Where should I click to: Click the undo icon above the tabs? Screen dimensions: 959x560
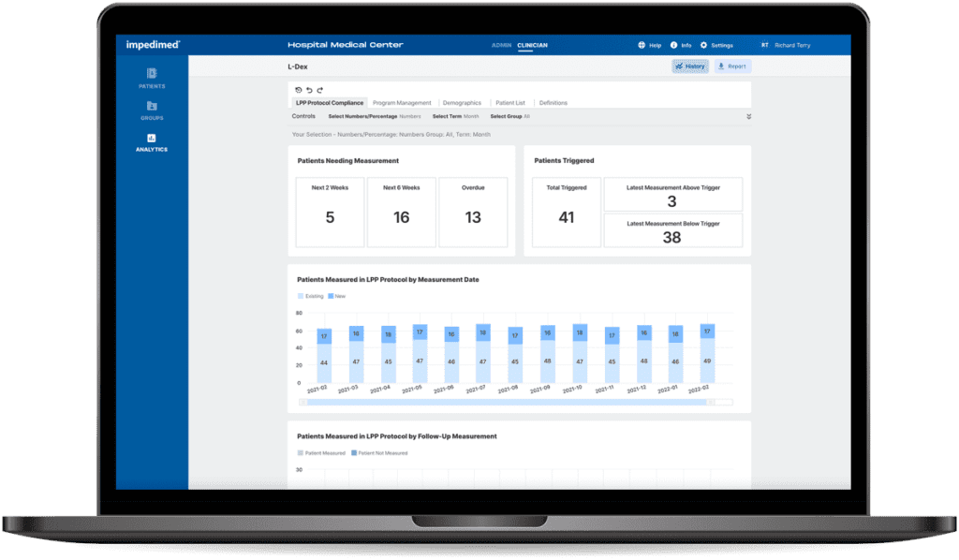click(308, 91)
